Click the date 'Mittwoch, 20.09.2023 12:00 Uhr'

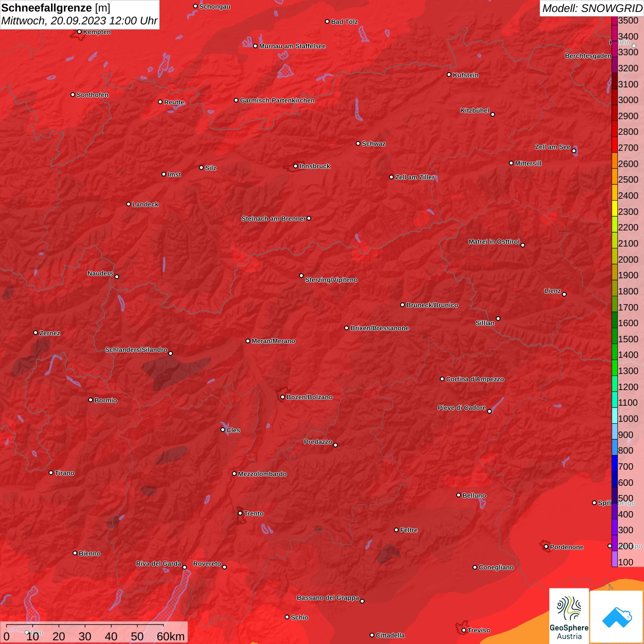click(x=79, y=21)
